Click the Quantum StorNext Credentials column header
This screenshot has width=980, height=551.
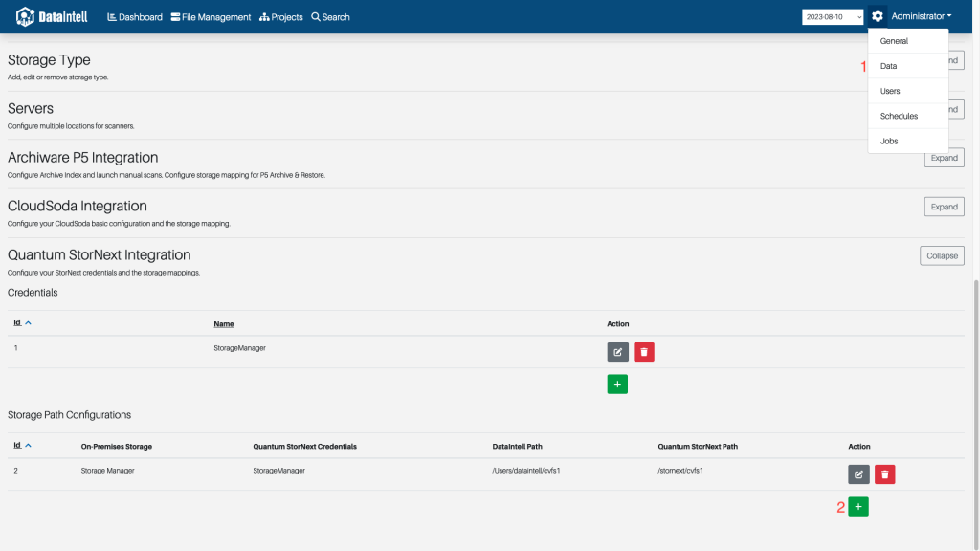(x=304, y=447)
